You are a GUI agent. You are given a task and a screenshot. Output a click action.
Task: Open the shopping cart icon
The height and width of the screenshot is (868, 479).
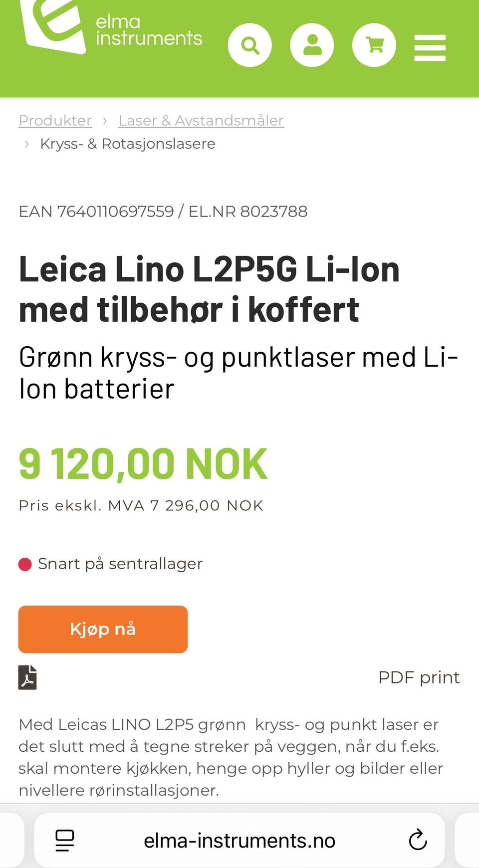point(374,45)
